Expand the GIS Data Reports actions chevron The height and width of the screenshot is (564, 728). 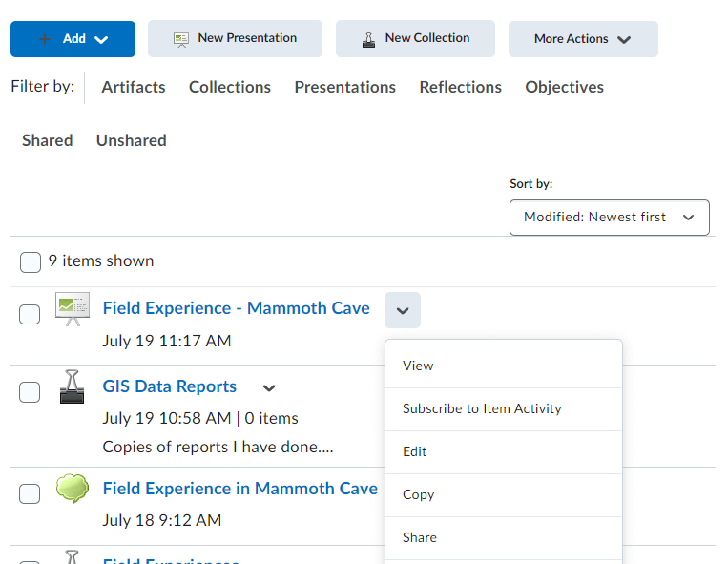[269, 388]
